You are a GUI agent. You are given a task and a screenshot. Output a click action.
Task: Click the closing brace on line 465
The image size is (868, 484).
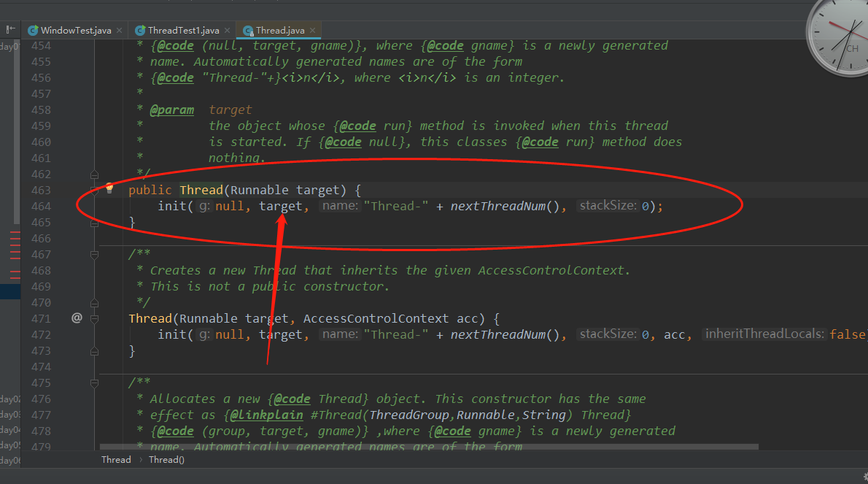(132, 222)
